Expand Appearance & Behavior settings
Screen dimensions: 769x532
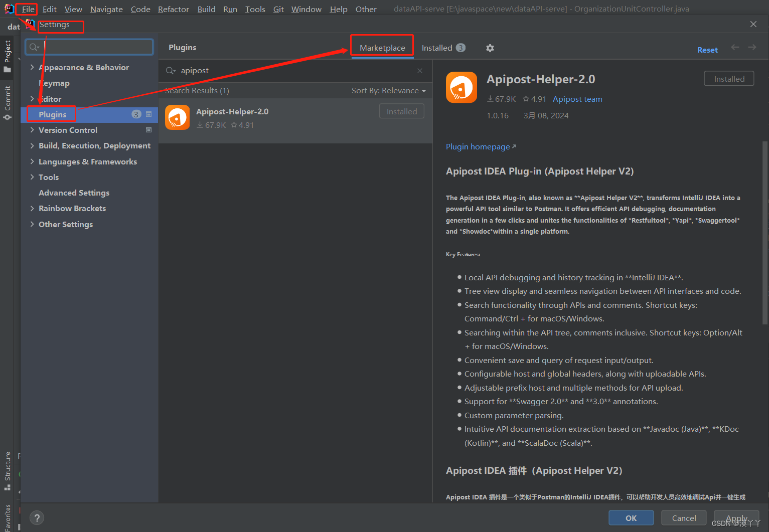32,67
